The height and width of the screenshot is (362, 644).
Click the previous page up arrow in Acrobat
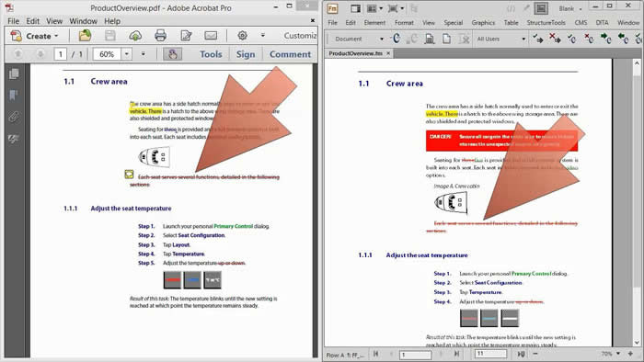pyautogui.click(x=18, y=53)
